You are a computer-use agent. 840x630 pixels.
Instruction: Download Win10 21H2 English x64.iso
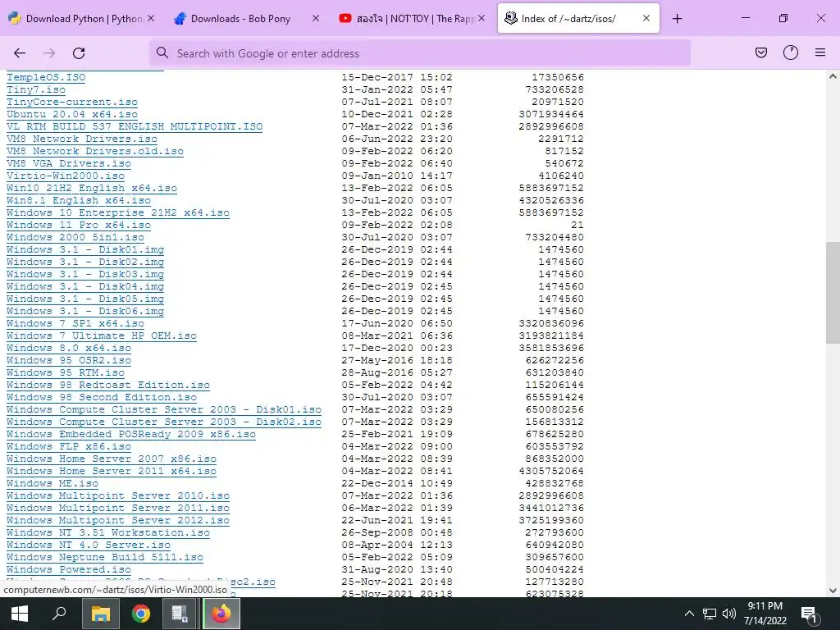[x=92, y=188]
